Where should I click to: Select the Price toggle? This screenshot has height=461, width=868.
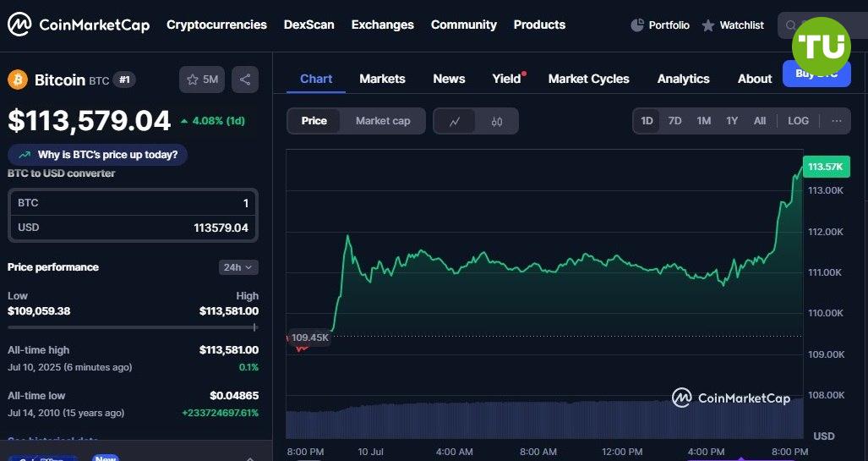point(314,121)
